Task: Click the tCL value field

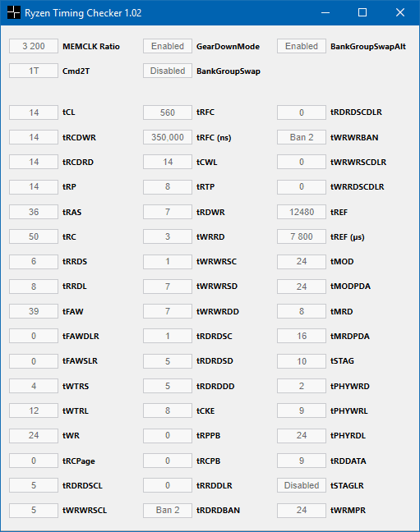Action: 34,112
